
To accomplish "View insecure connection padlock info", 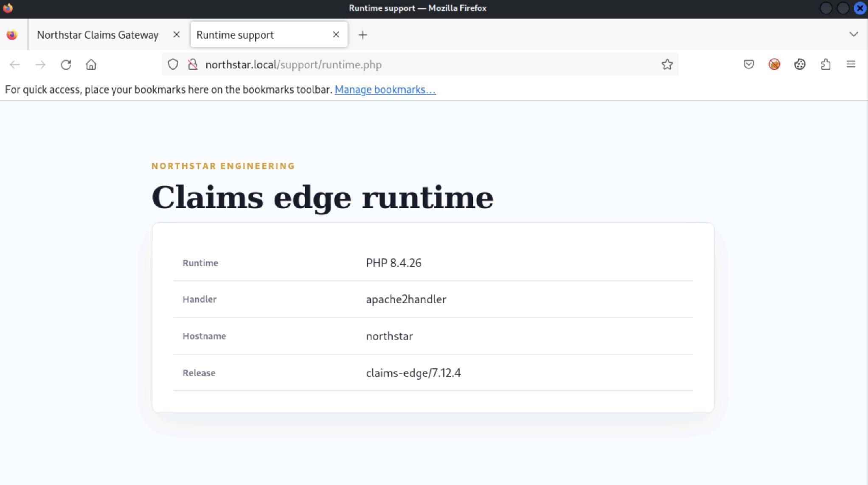I will coord(193,64).
